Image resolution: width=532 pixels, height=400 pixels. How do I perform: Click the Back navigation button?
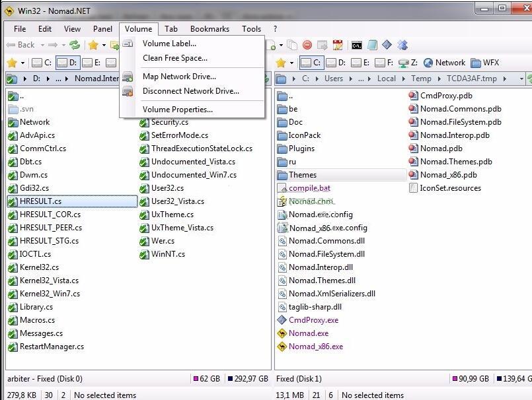point(20,45)
